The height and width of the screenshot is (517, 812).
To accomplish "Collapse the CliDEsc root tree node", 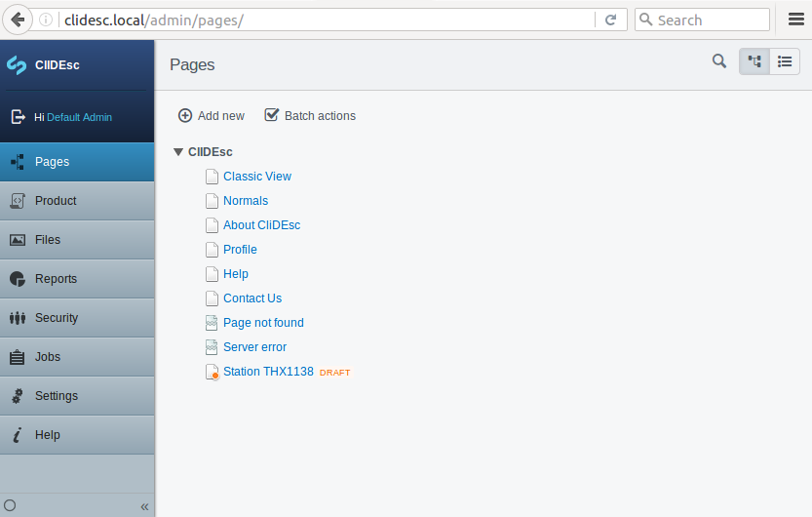I will pos(178,152).
